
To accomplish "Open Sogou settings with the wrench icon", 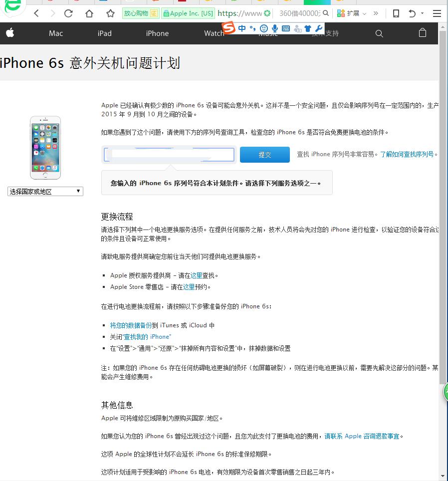I will [319, 28].
